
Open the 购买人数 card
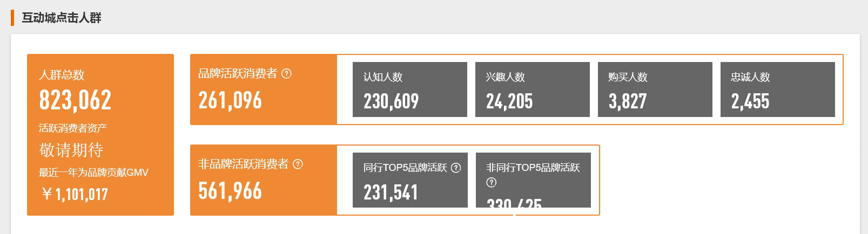click(655, 90)
